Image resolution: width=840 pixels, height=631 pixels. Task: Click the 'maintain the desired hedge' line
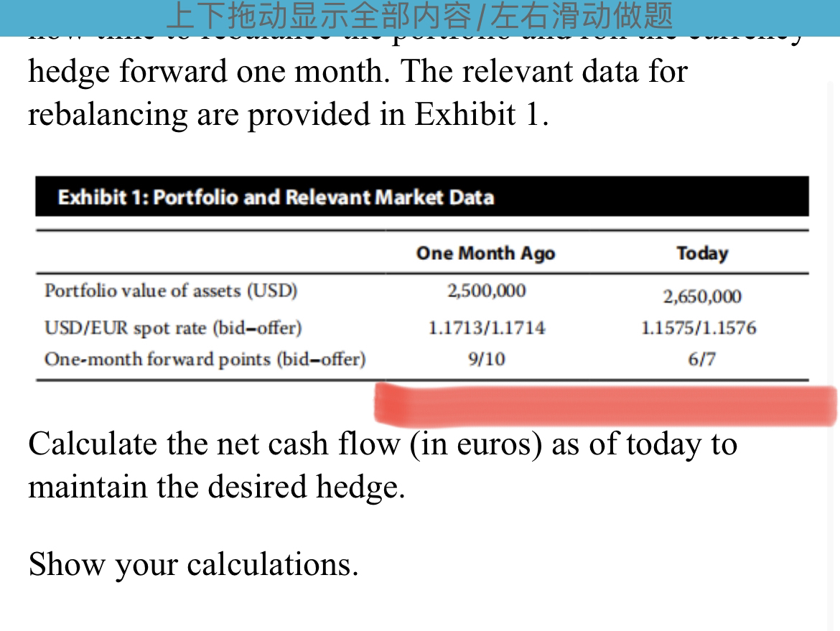[x=216, y=487]
